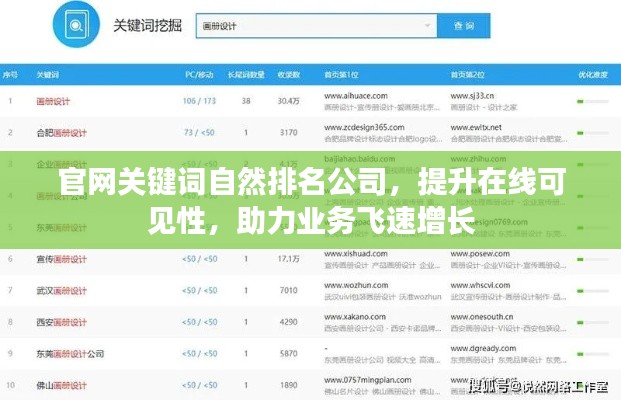Open the 画册设计 keyword in row 1
This screenshot has width=621, height=400.
(55, 101)
